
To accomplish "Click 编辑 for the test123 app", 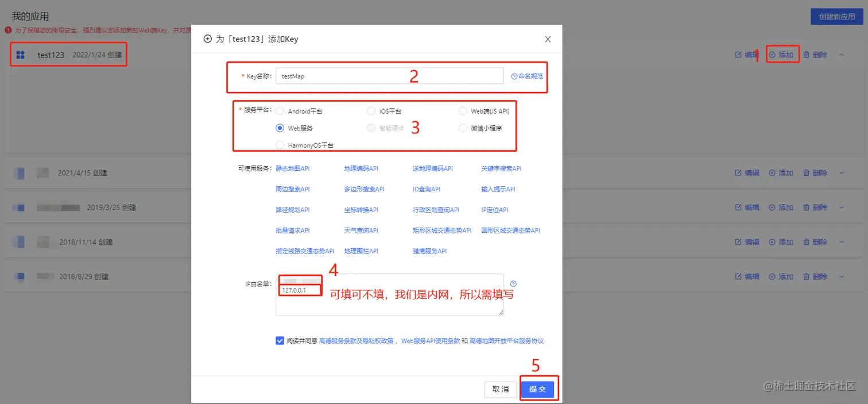I will pos(747,55).
